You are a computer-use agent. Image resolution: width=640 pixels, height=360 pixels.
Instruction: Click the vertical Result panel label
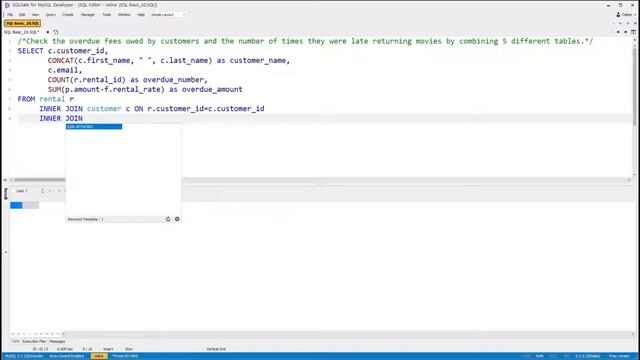(x=6, y=194)
